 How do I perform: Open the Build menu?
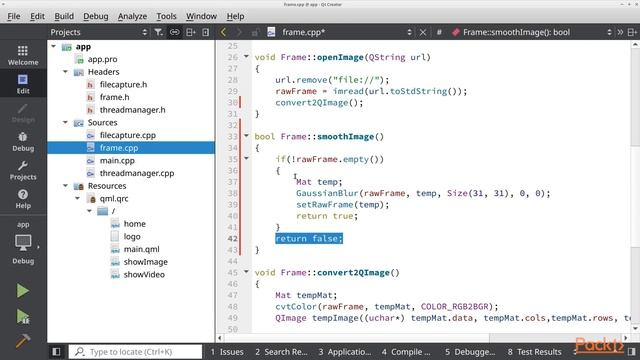pyautogui.click(x=64, y=16)
